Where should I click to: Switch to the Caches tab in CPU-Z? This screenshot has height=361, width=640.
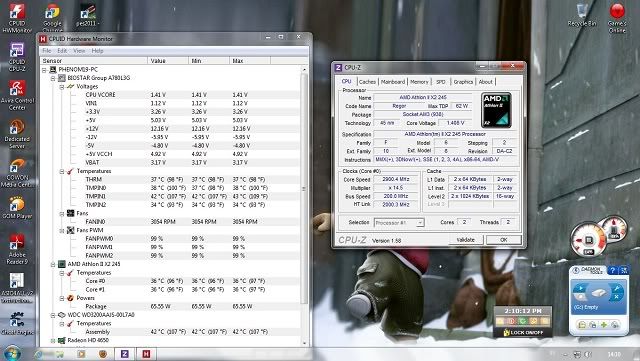tap(367, 82)
